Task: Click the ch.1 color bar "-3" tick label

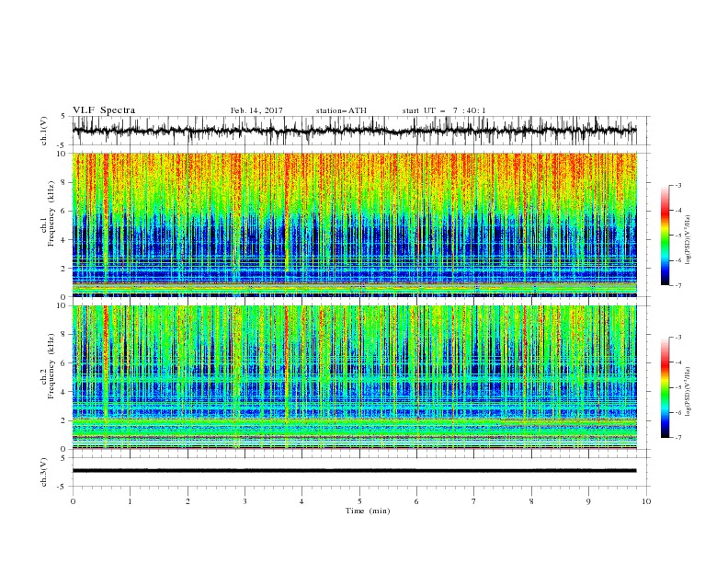Action: click(677, 185)
